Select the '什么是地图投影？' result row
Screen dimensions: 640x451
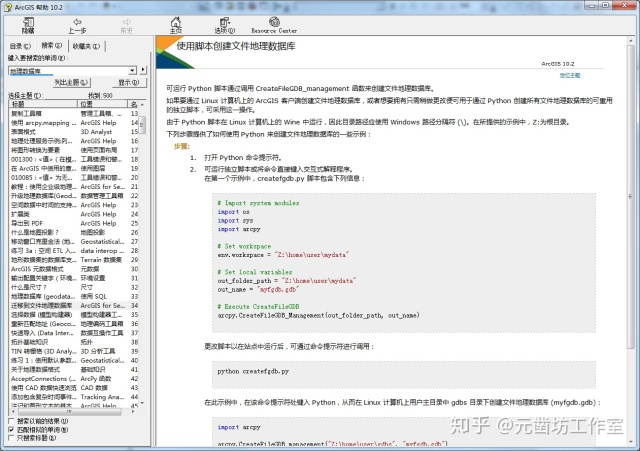point(74,232)
